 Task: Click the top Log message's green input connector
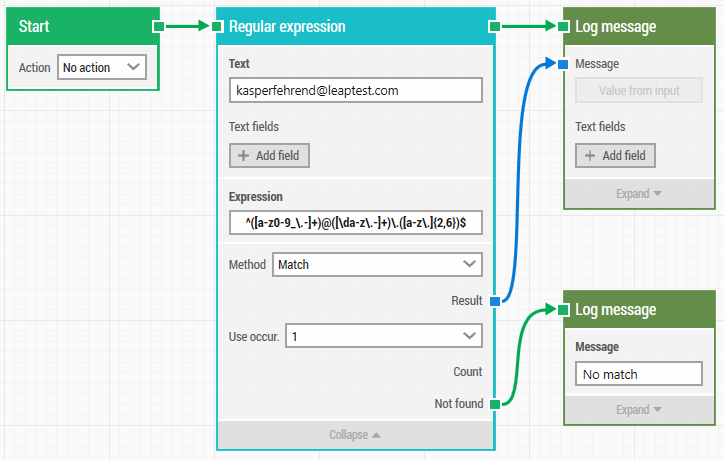coord(564,27)
